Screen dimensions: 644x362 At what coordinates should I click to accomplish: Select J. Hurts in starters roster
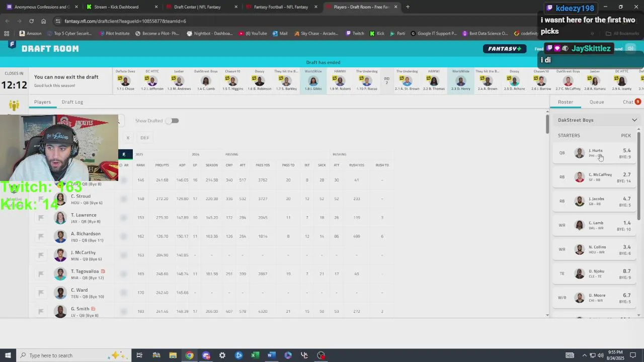pyautogui.click(x=595, y=153)
